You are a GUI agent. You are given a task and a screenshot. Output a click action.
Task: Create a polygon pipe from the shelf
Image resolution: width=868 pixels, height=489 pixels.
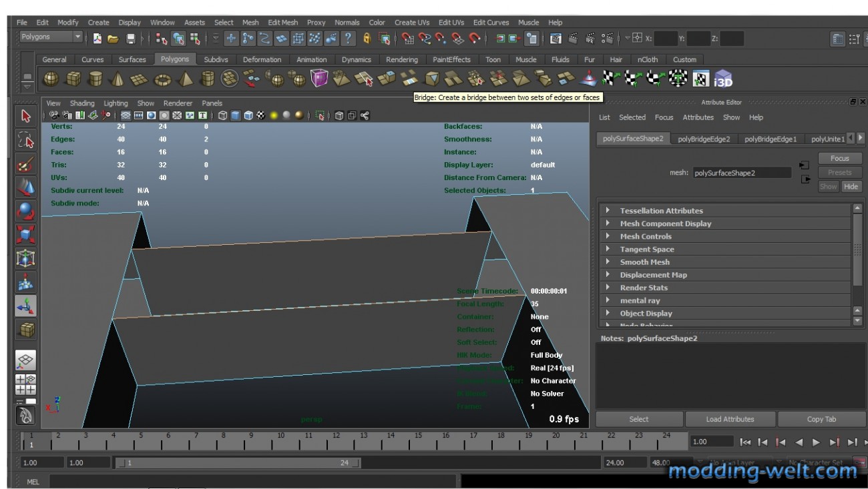208,79
